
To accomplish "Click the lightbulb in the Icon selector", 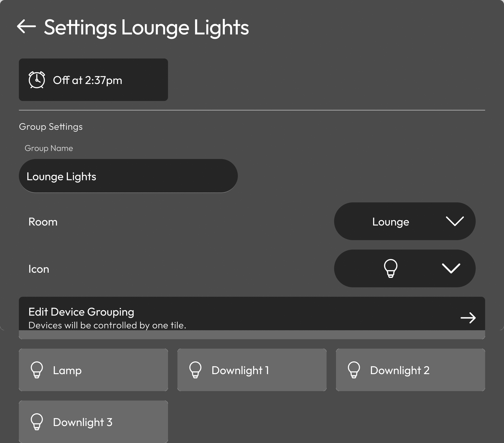I will pos(391,268).
